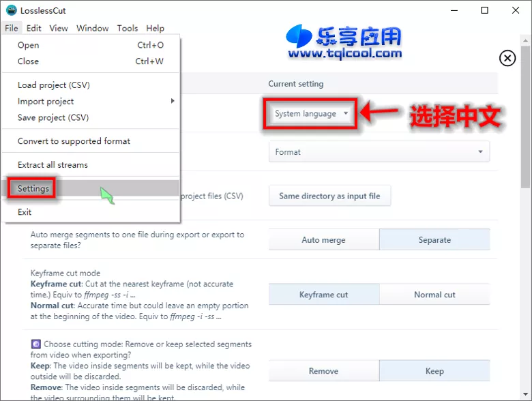The width and height of the screenshot is (532, 401).
Task: Select the Remove cutting mode
Action: point(324,371)
